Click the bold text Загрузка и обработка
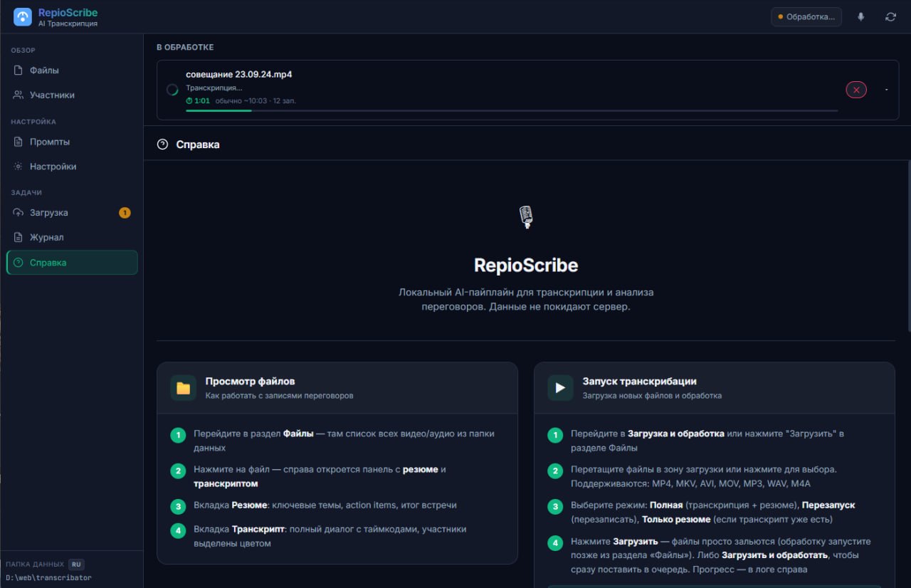The width and height of the screenshot is (911, 588). coord(676,434)
